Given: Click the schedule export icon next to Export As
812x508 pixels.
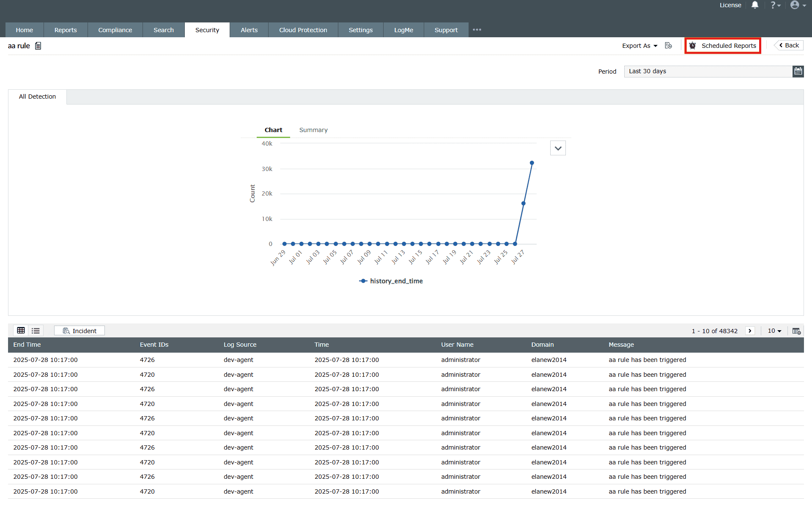Looking at the screenshot, I should (668, 46).
